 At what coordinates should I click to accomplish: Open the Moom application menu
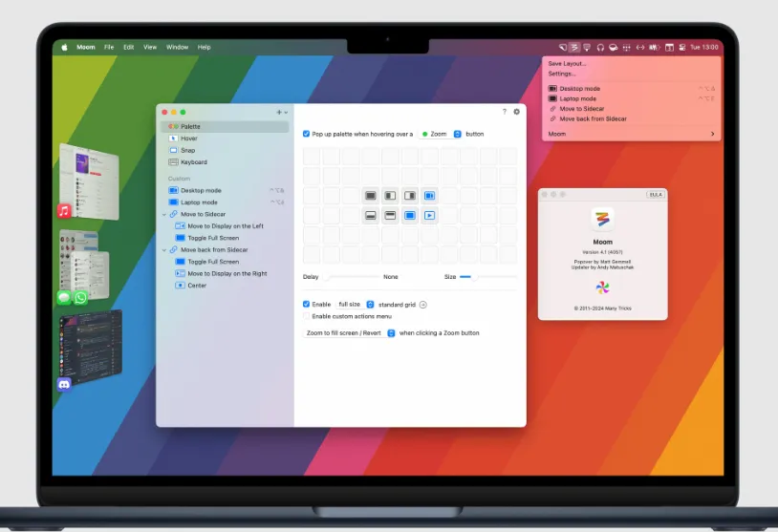86,47
